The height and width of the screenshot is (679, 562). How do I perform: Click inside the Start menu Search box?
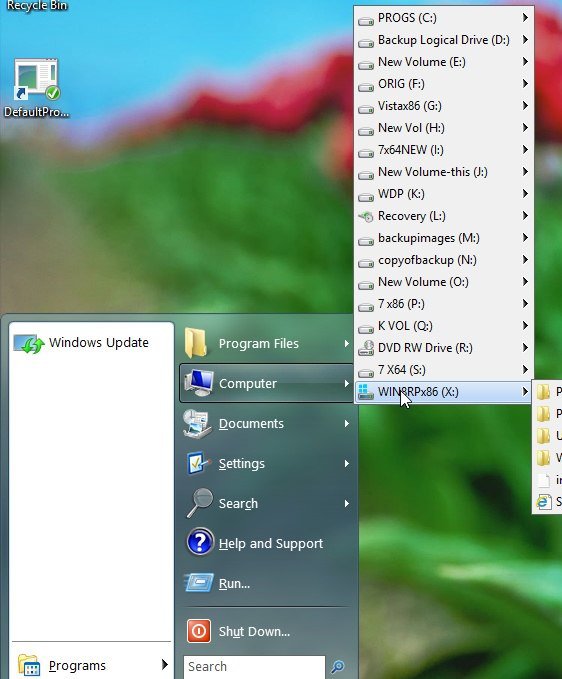(x=254, y=666)
